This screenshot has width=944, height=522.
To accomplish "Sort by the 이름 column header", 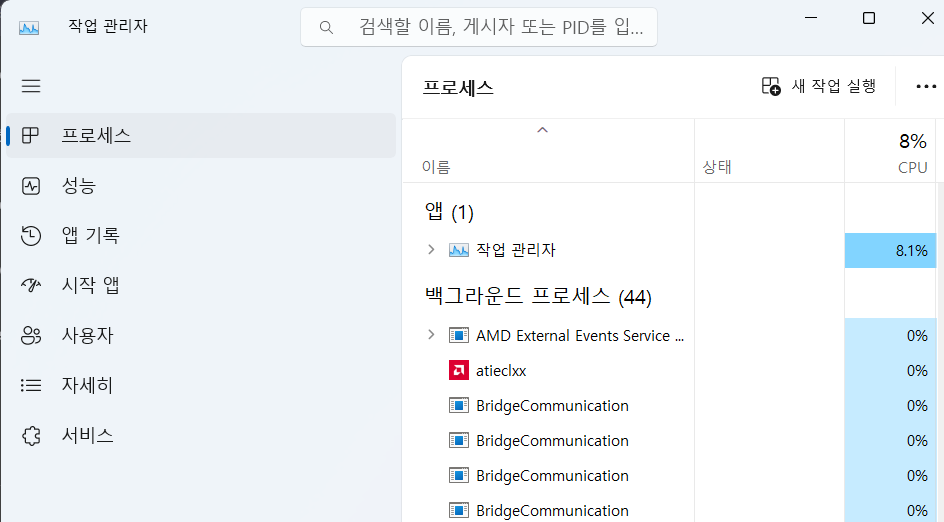I will (548, 151).
